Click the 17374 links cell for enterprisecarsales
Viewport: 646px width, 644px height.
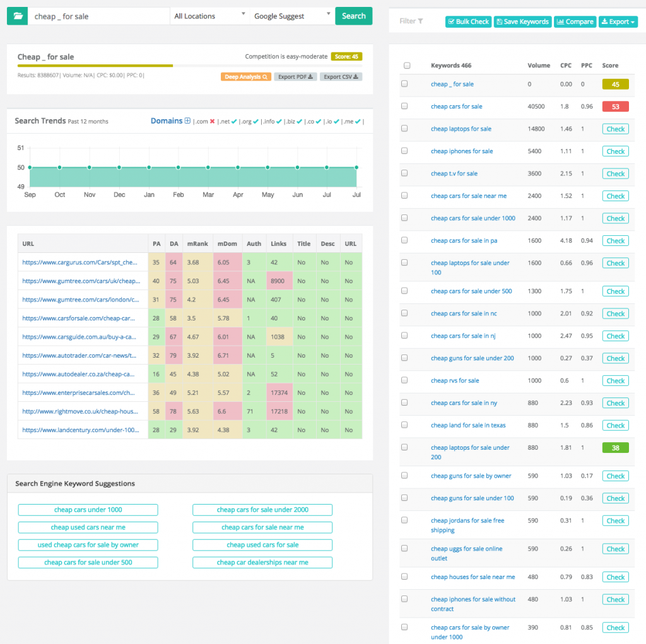coord(279,393)
